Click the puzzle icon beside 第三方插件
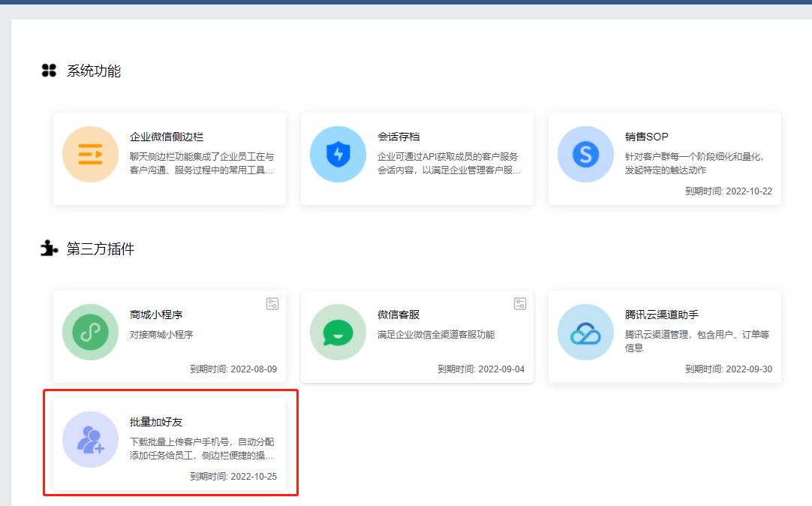Viewport: 812px width, 506px height. (49, 248)
